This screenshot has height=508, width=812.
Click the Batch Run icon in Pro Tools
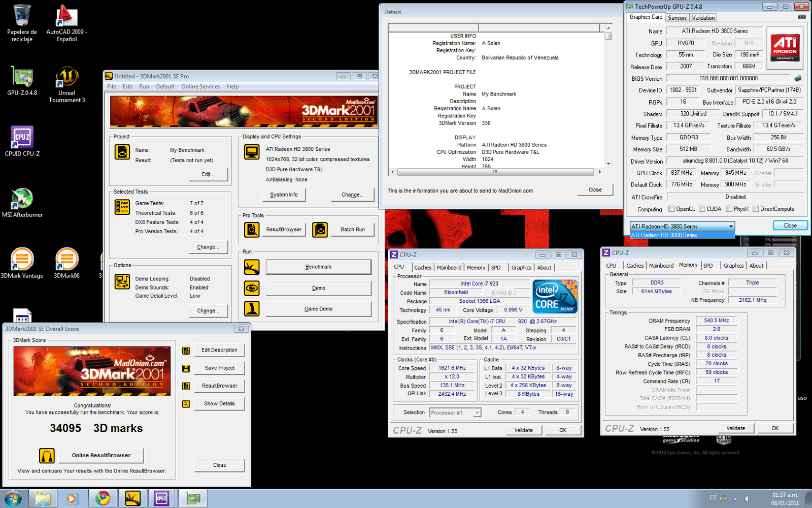click(x=320, y=230)
